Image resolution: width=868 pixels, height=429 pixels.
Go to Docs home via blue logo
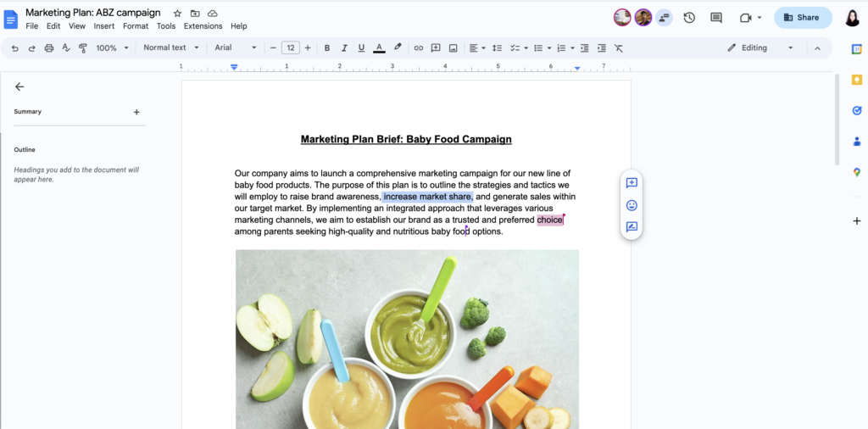click(11, 19)
